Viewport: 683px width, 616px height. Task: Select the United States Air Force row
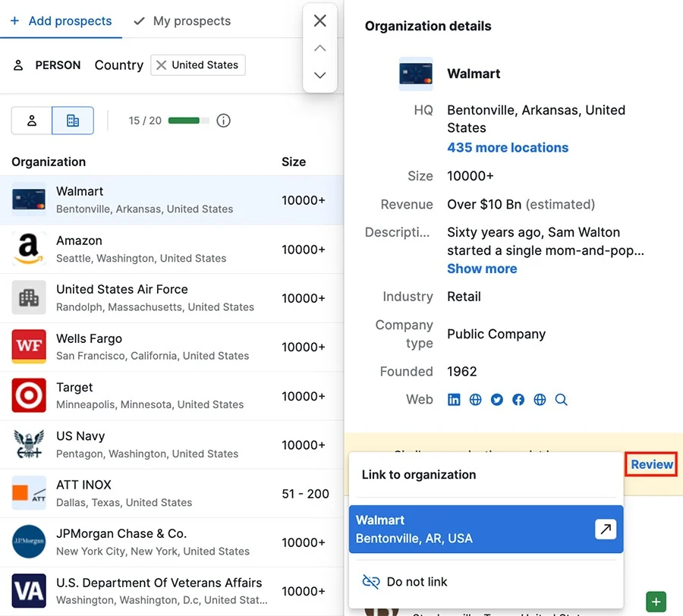[x=172, y=298]
